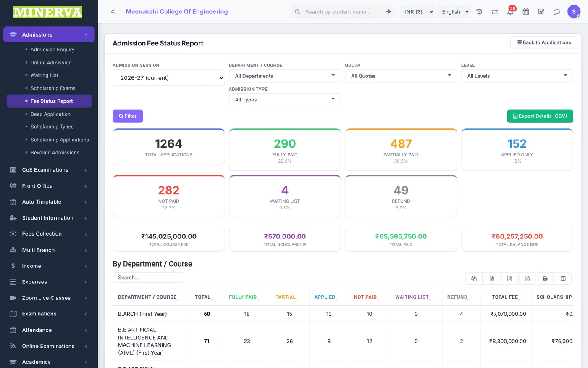
Task: Open the All Quotas dropdown
Action: [x=401, y=76]
